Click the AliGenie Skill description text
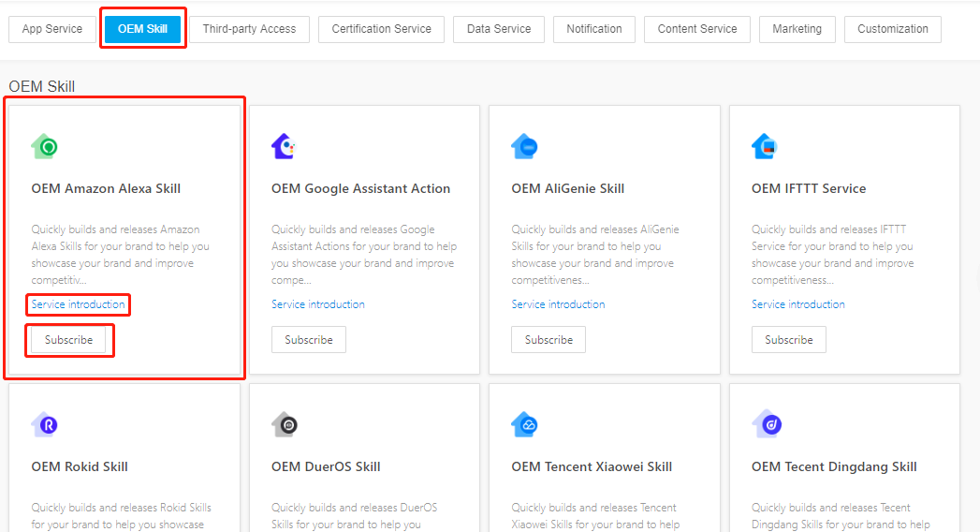980x532 pixels. point(595,255)
